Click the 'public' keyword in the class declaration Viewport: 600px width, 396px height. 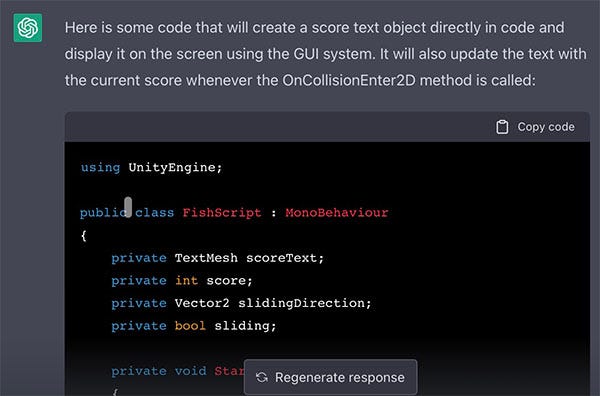[103, 213]
